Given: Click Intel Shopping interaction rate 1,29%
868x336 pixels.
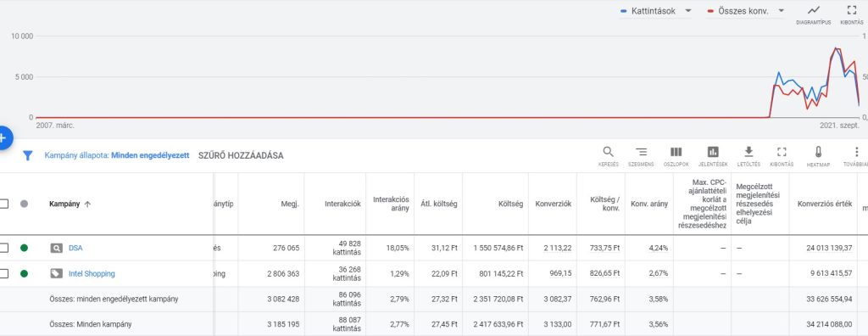Looking at the screenshot, I should point(399,273).
